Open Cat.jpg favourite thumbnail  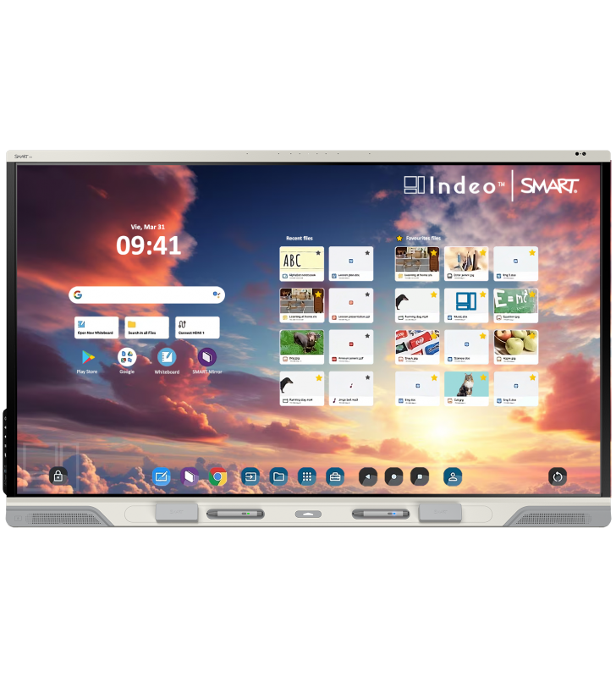[466, 388]
